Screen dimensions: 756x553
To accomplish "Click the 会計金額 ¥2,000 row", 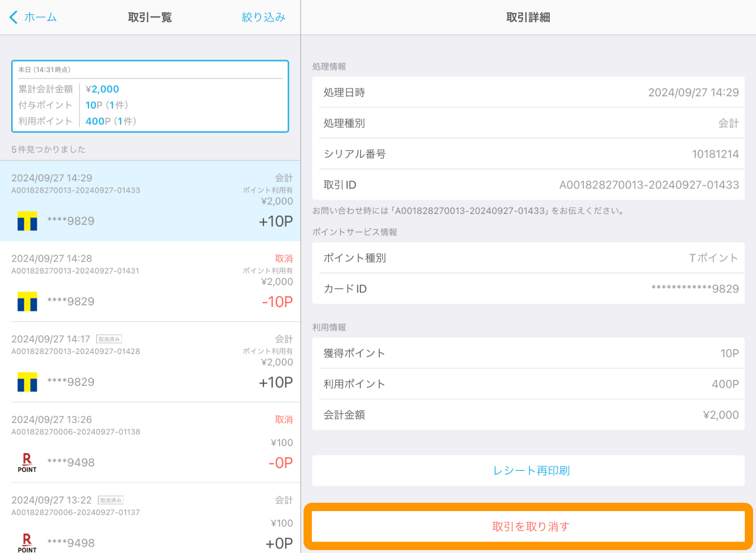I will [529, 415].
